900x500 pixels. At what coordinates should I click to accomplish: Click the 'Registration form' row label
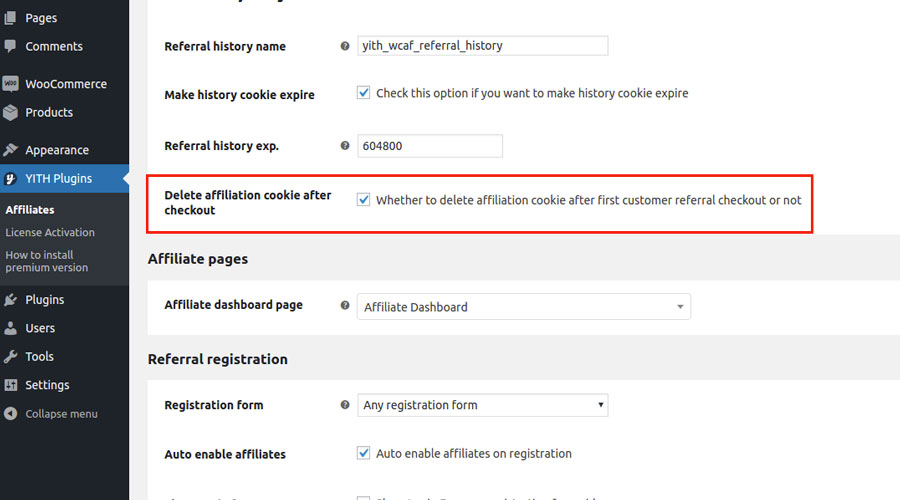[214, 405]
